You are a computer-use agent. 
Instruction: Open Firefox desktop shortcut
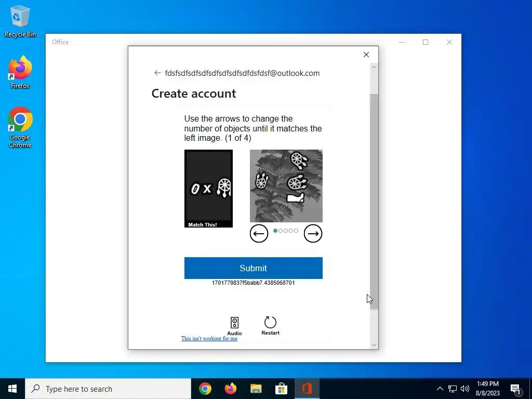pyautogui.click(x=20, y=73)
